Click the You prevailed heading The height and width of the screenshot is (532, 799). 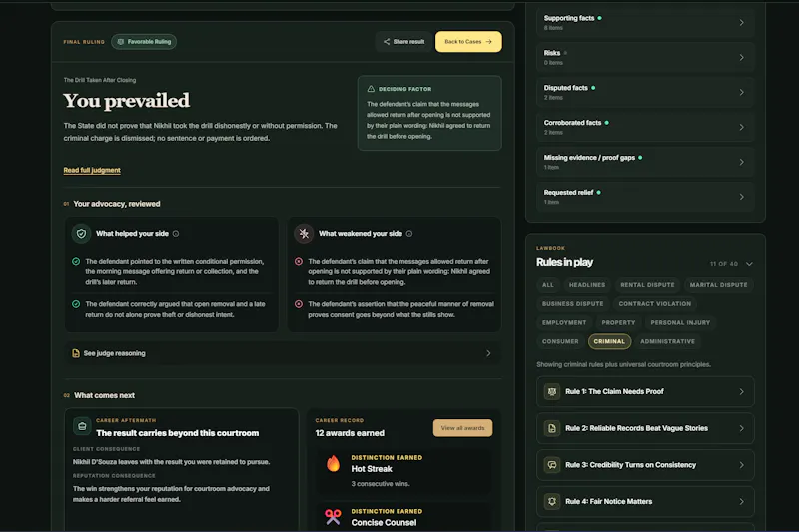pyautogui.click(x=127, y=101)
